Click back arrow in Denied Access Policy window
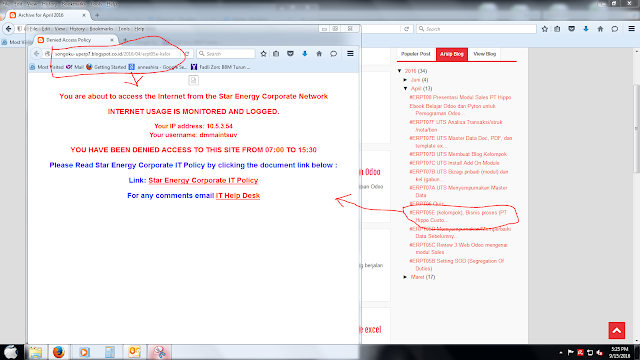Image resolution: width=640 pixels, height=360 pixels. coord(36,53)
